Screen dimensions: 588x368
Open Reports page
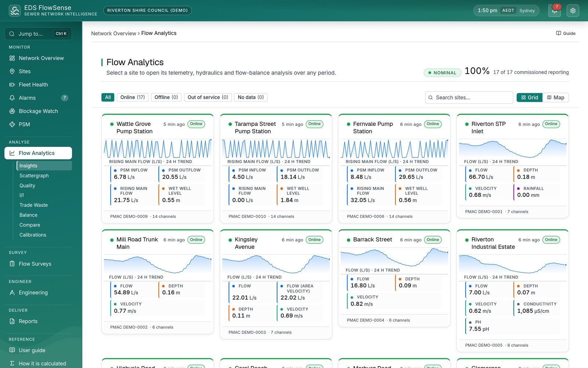pos(38,321)
